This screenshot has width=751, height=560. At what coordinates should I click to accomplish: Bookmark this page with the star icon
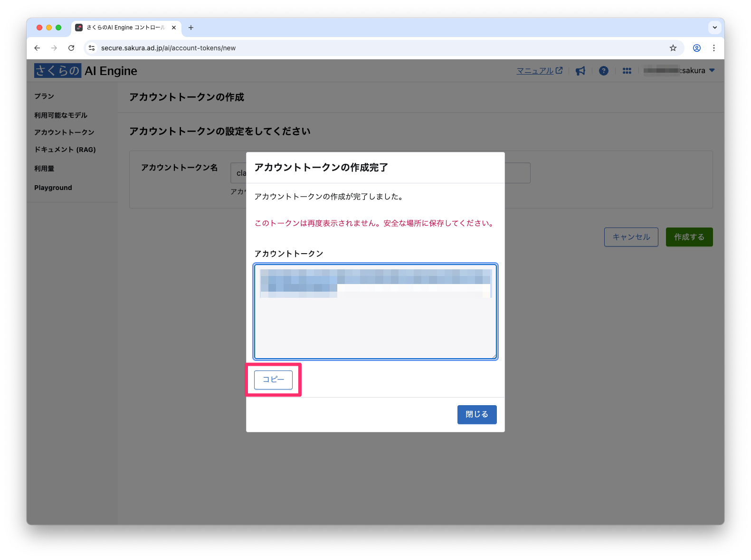point(673,48)
